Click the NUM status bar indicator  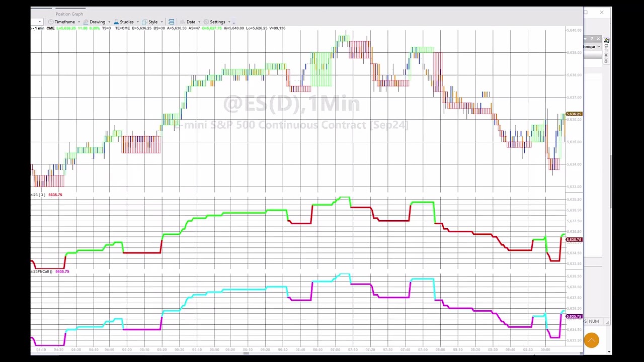coord(594,321)
